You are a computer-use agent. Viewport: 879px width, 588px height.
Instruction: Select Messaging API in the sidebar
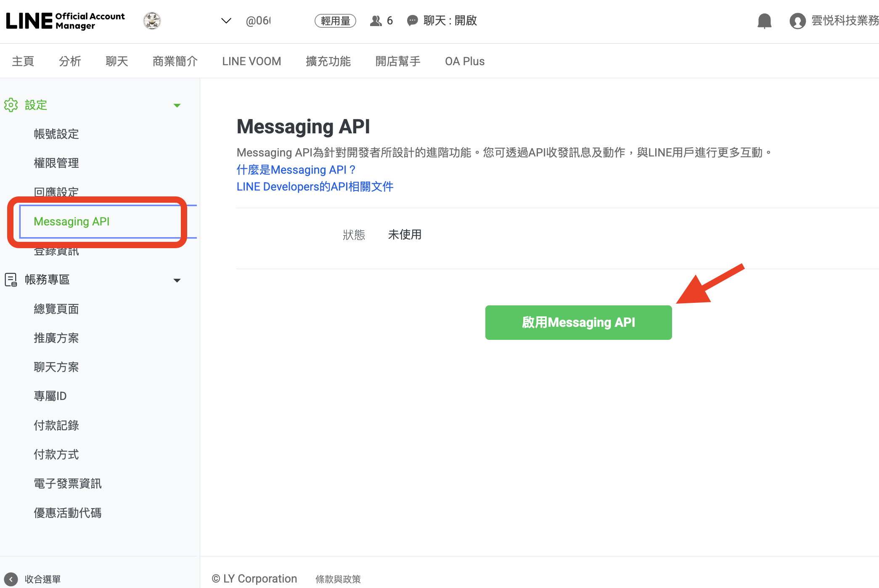(71, 222)
